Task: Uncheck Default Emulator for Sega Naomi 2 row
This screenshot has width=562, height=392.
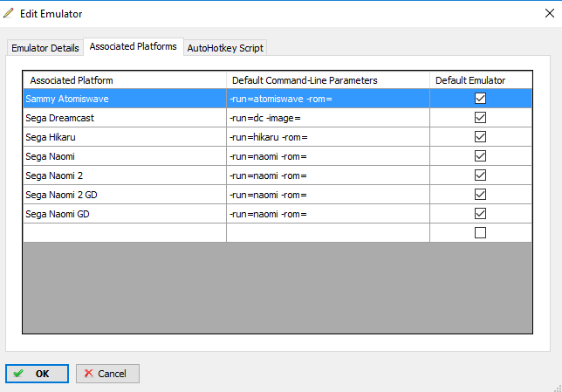Action: point(480,175)
